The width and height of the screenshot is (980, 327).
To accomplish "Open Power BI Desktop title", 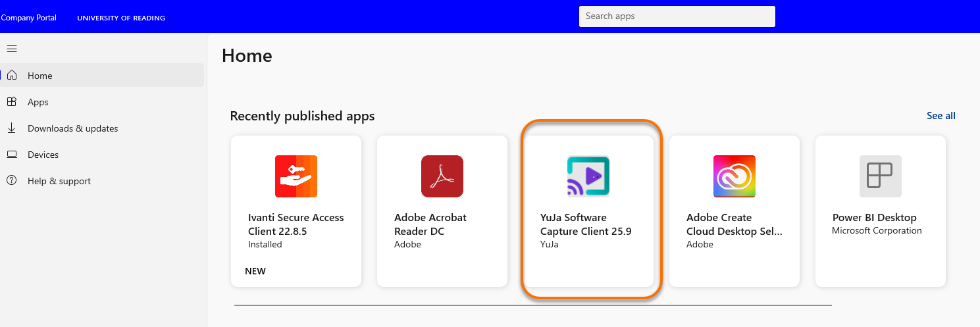I will 874,218.
